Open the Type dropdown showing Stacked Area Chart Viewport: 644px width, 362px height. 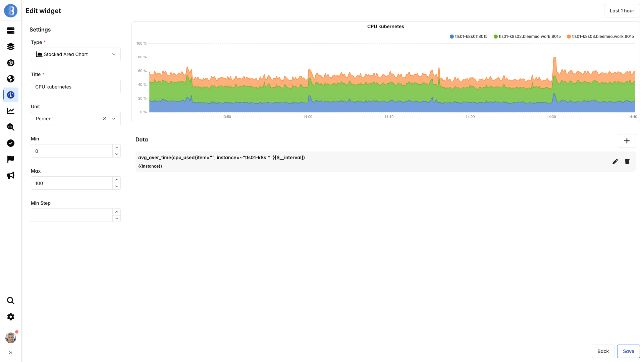[x=76, y=54]
